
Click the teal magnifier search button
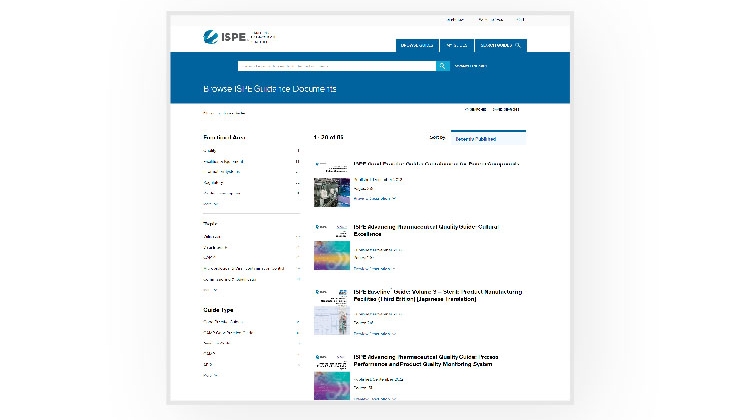[442, 66]
